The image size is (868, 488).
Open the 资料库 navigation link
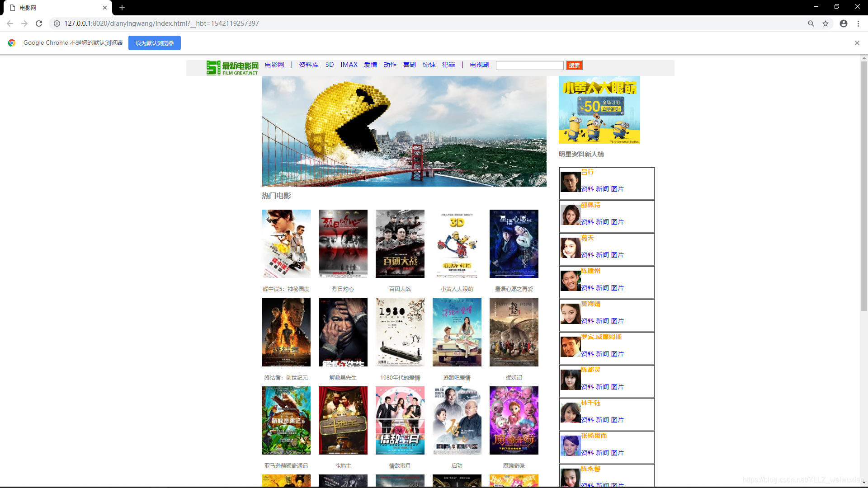tap(309, 65)
